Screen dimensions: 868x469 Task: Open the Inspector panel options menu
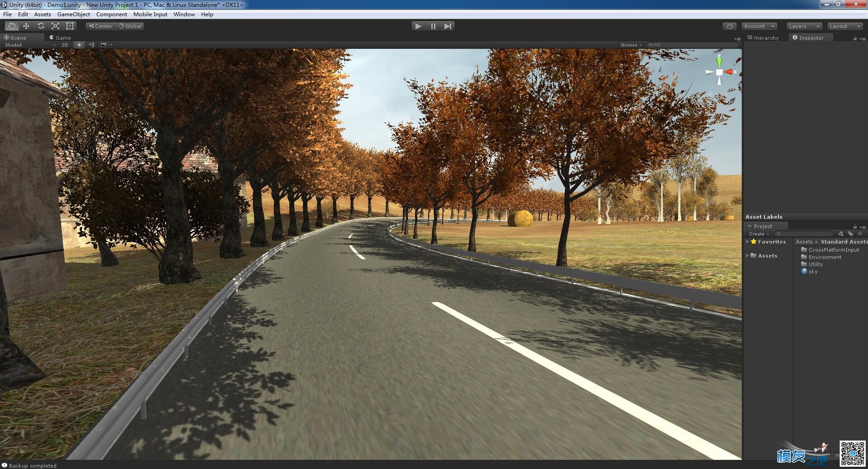coord(863,39)
